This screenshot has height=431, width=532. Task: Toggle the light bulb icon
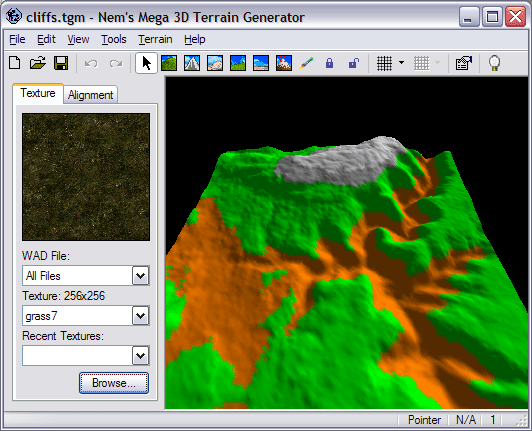(494, 63)
